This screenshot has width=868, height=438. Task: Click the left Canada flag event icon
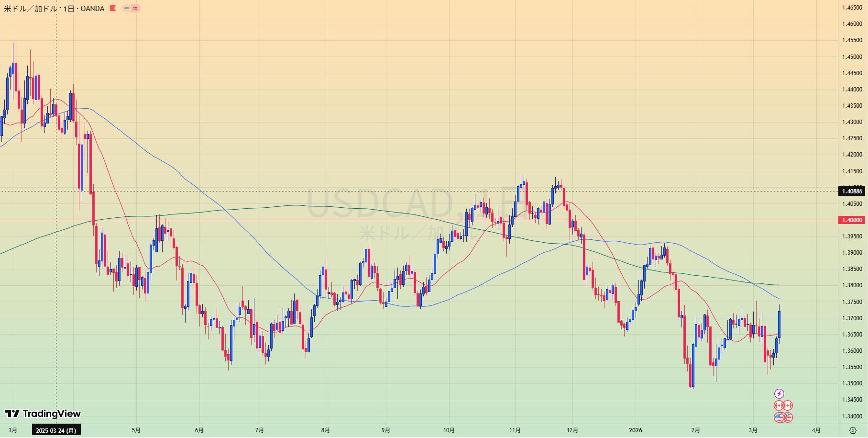[779, 405]
